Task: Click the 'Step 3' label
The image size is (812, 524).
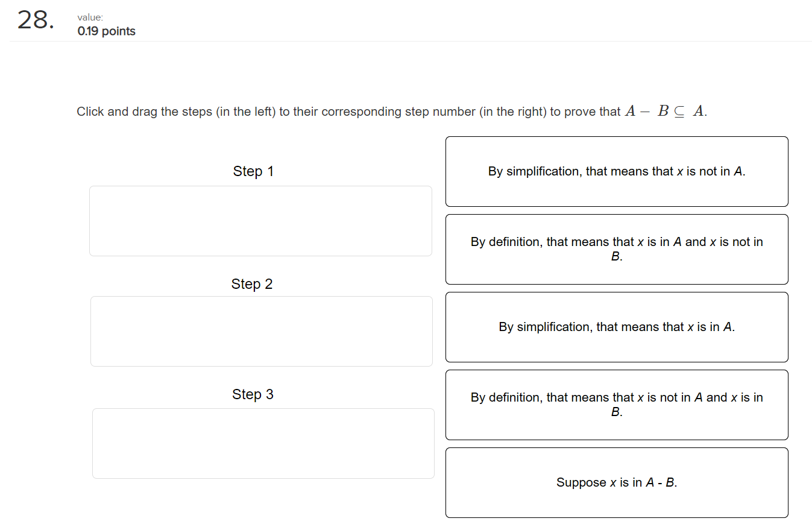Action: [x=253, y=394]
